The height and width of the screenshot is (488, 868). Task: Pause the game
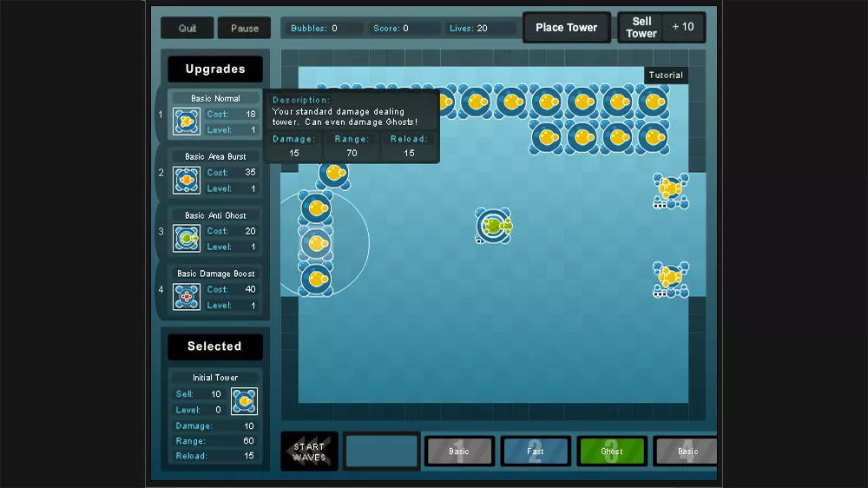click(244, 29)
